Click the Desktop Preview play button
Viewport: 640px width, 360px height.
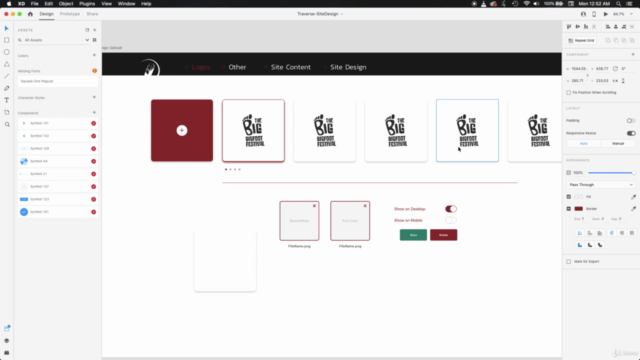(606, 14)
